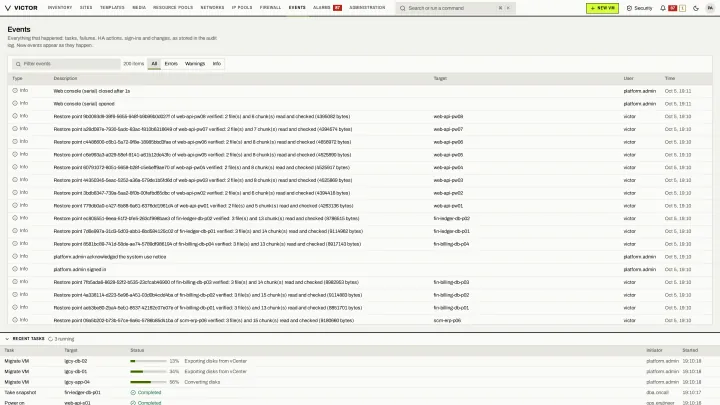Screen dimensions: 720x405
Task: Click Info icon on the web-api-pw06 row
Action: [15, 141]
